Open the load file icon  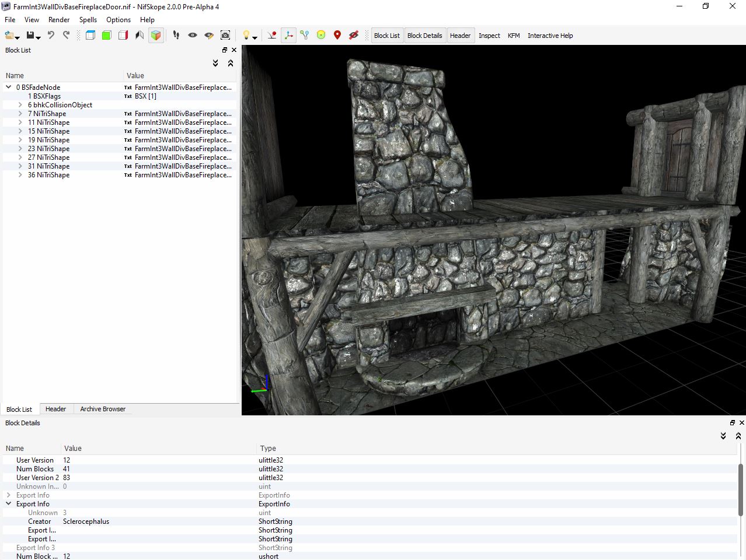(9, 36)
